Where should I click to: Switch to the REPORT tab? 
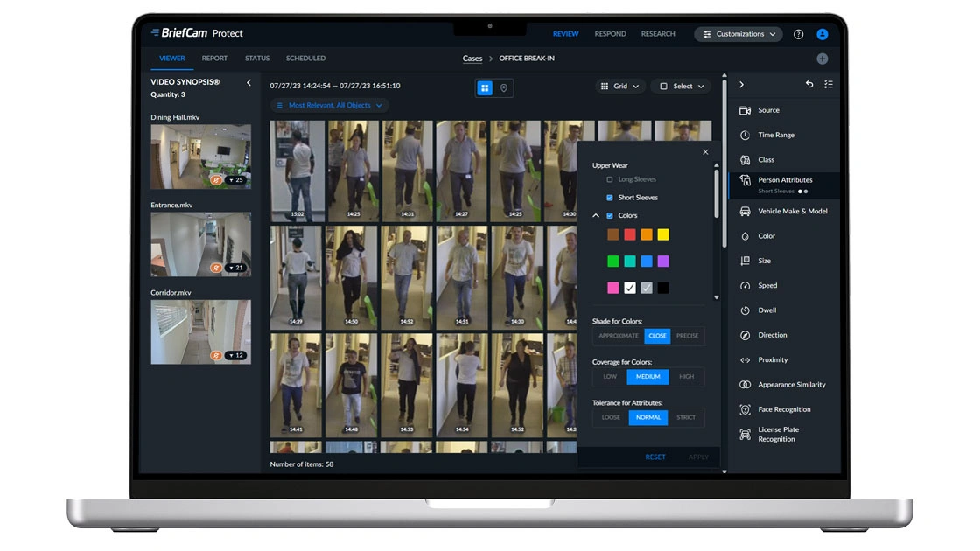pyautogui.click(x=214, y=59)
